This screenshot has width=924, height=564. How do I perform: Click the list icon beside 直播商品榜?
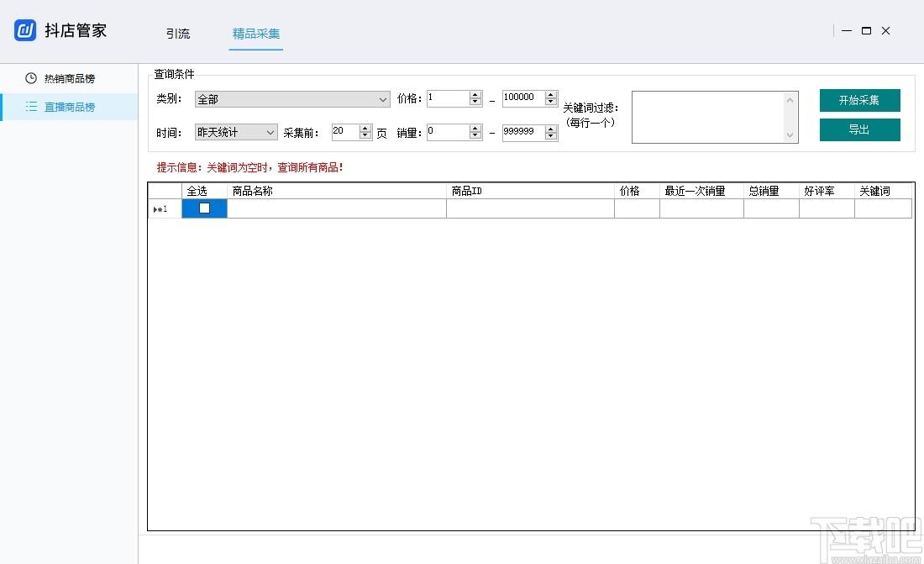tap(31, 107)
